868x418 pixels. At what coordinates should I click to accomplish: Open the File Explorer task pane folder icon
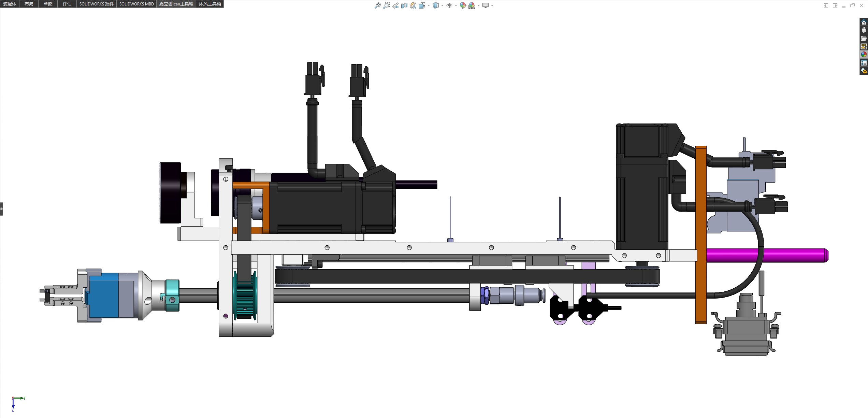coord(864,39)
